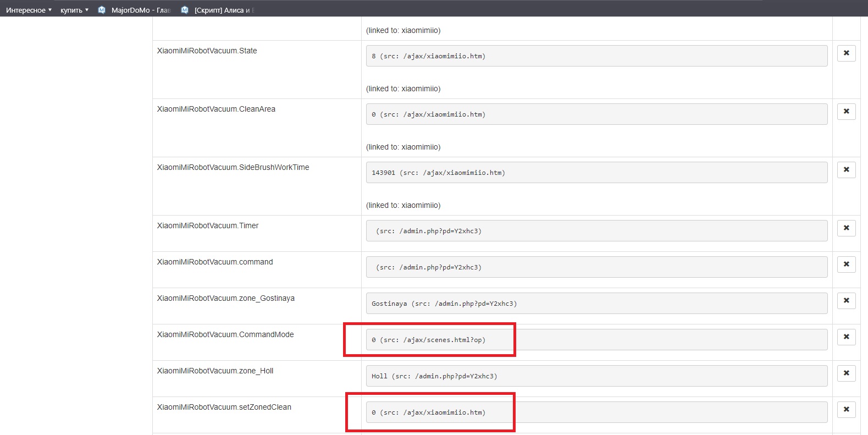The width and height of the screenshot is (868, 435).
Task: Remove the CleanArea property row
Action: 846,112
